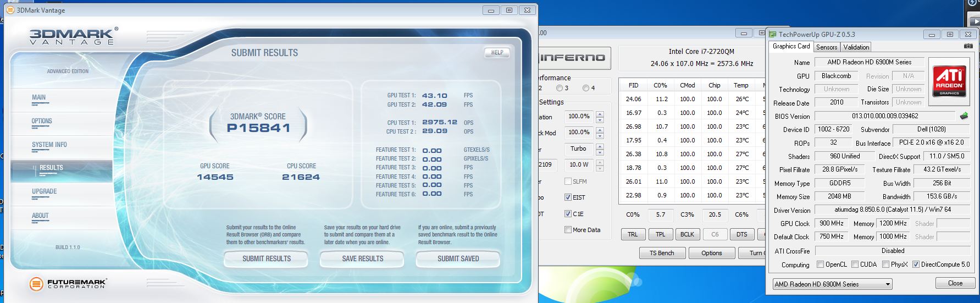
Task: Click the green BIOS save chip icon
Action: pos(964,116)
